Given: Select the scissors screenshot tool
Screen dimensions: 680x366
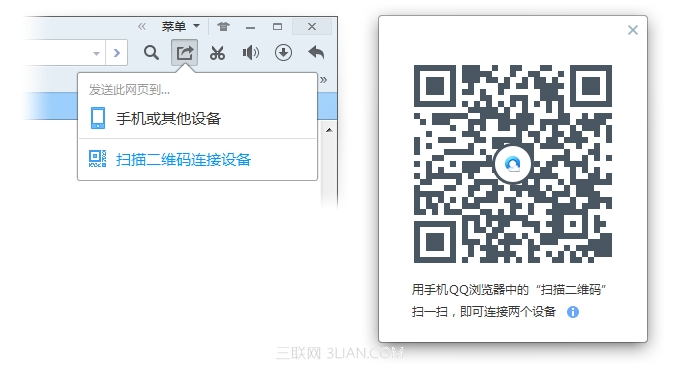Looking at the screenshot, I should pyautogui.click(x=217, y=53).
